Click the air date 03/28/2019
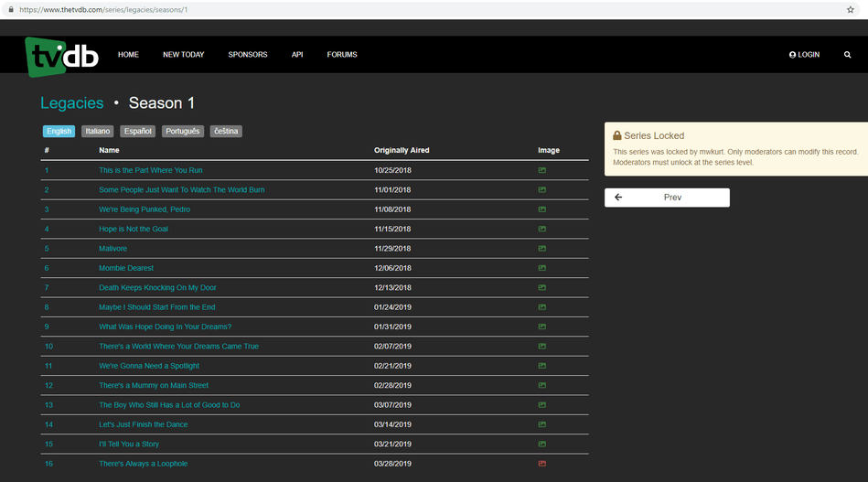The width and height of the screenshot is (868, 482). point(392,464)
